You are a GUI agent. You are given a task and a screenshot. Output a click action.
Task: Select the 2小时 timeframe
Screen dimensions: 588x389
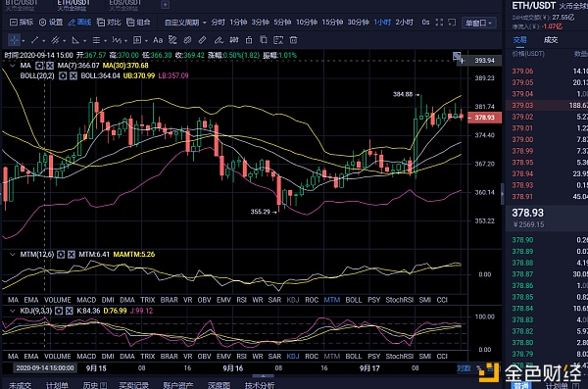tap(404, 23)
